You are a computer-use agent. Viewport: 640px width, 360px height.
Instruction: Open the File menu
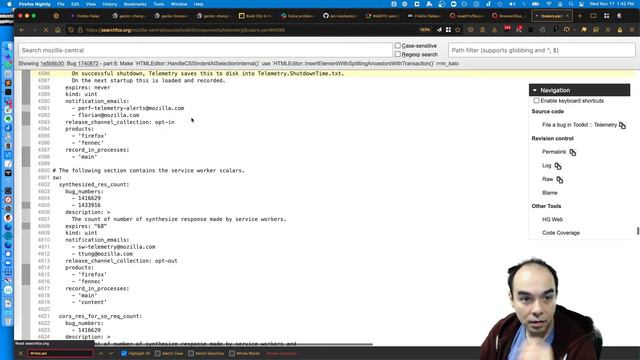(x=61, y=4)
